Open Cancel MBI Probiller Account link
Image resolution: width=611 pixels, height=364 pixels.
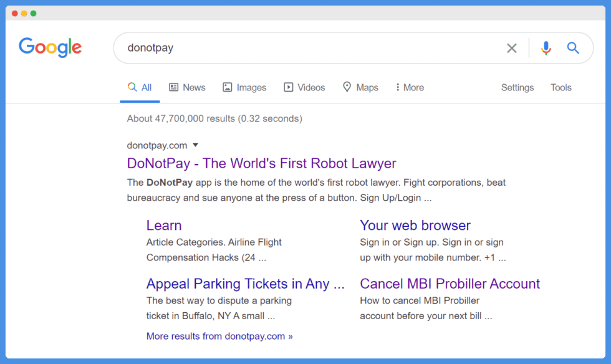450,284
